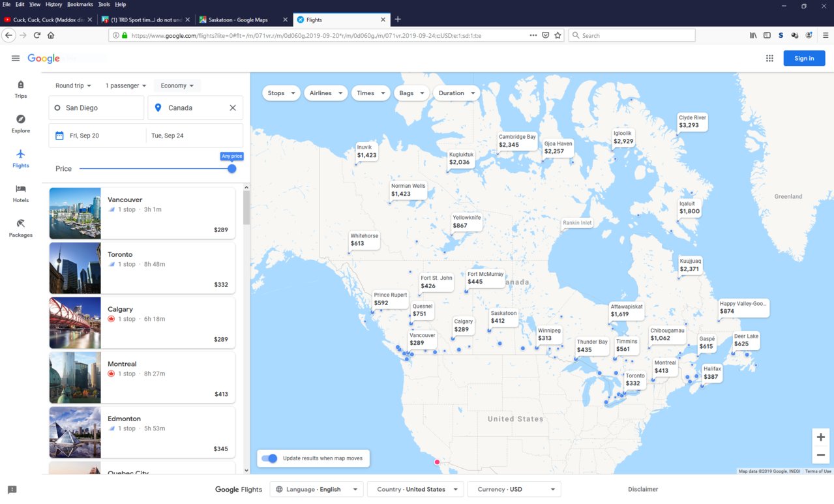Click the San Diego origin field

(97, 108)
